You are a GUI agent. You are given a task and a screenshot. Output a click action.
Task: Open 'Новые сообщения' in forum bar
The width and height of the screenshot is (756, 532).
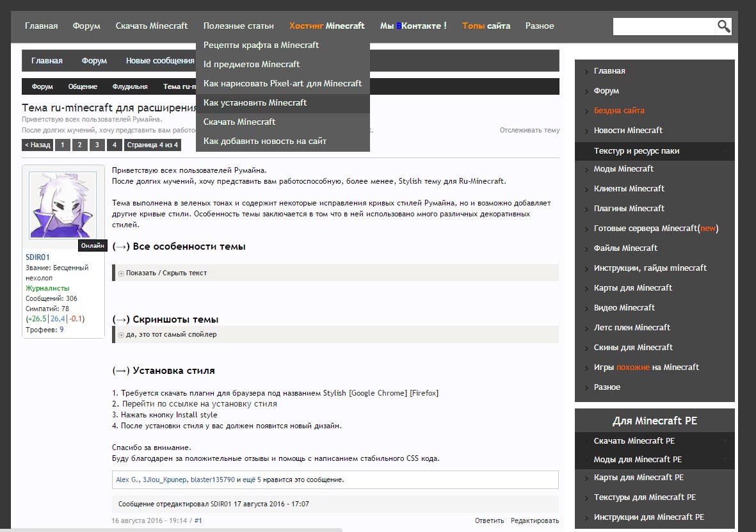point(160,61)
